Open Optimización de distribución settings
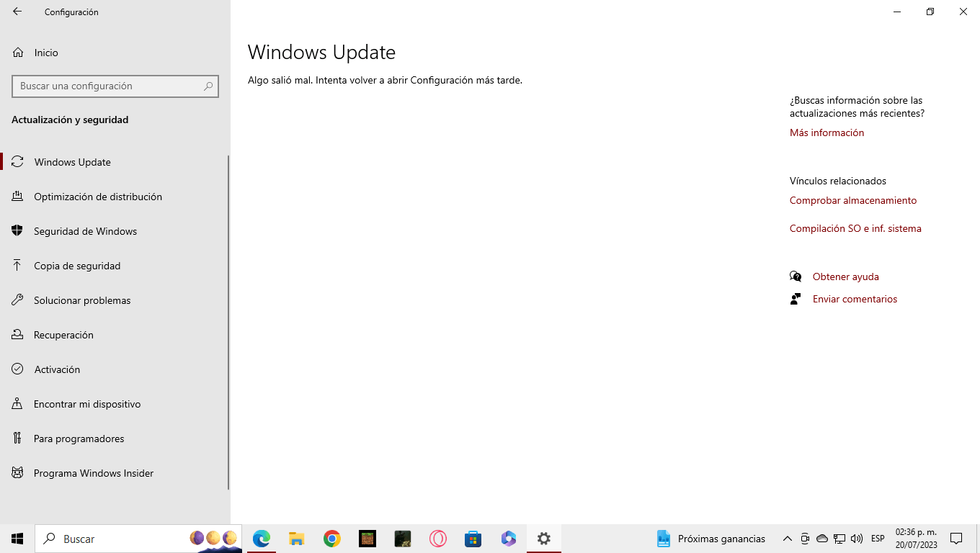 pyautogui.click(x=115, y=197)
